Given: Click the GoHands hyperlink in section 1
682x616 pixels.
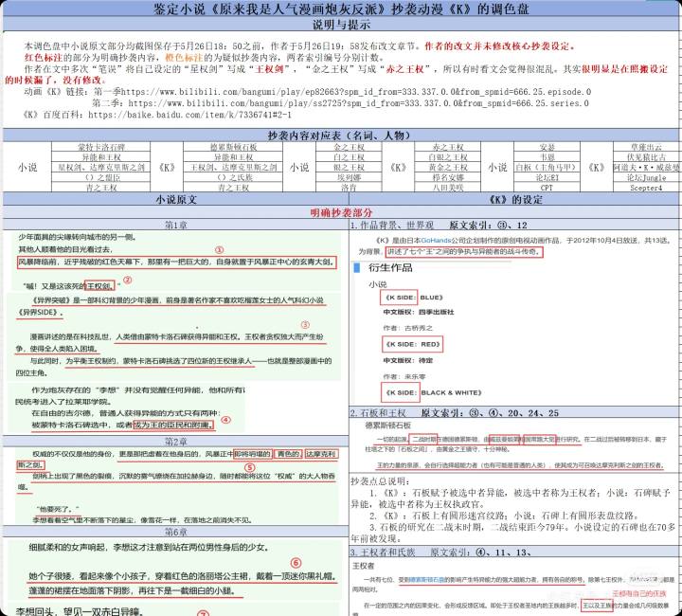Looking at the screenshot, I should (x=436, y=240).
